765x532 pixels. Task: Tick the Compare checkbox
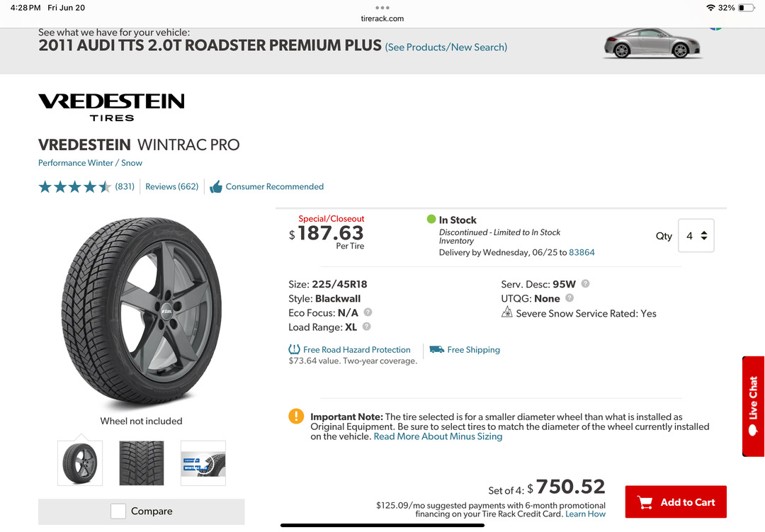[118, 511]
